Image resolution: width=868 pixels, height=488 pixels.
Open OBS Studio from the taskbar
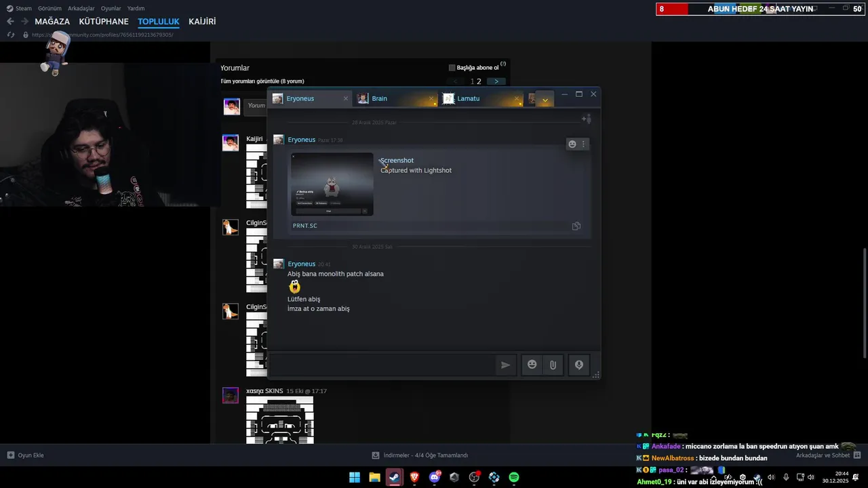(x=474, y=477)
